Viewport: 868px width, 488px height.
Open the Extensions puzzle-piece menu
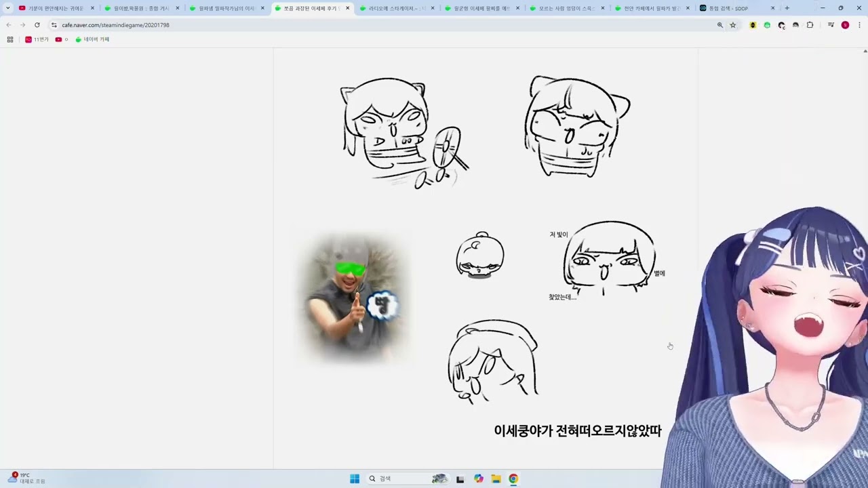(x=810, y=25)
